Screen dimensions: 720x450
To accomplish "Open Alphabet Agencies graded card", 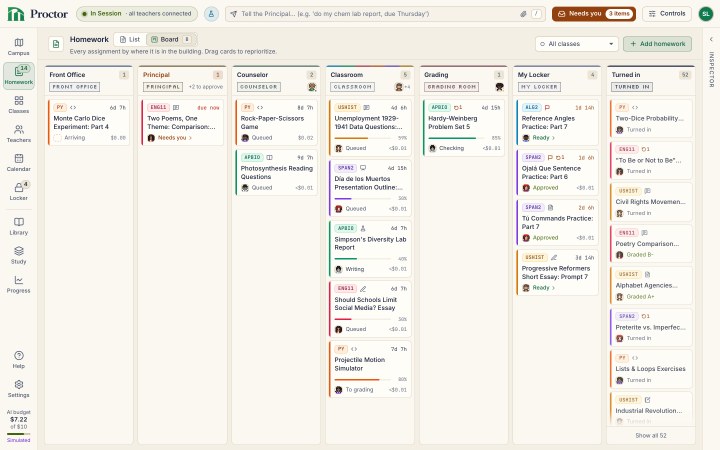I will (651, 286).
